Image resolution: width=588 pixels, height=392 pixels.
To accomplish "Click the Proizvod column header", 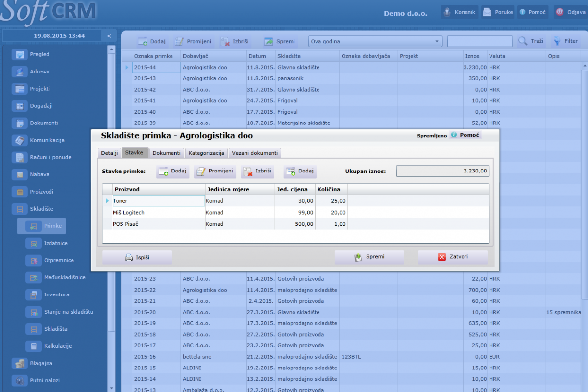I will [159, 189].
